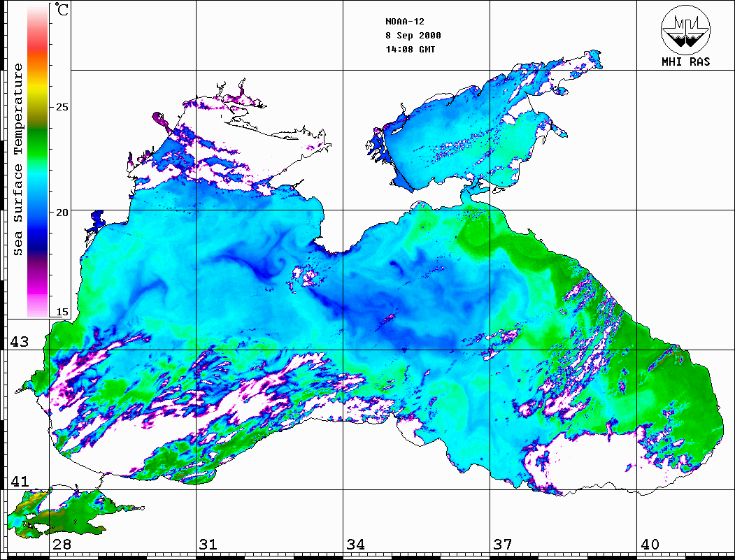
Task: Click the sea surface temperature color bar
Action: coord(38,160)
